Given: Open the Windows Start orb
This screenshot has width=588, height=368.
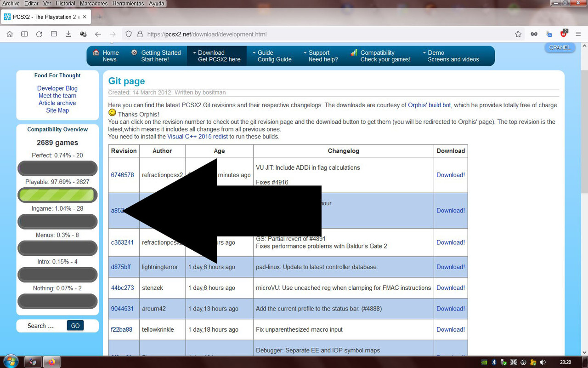Looking at the screenshot, I should 10,362.
